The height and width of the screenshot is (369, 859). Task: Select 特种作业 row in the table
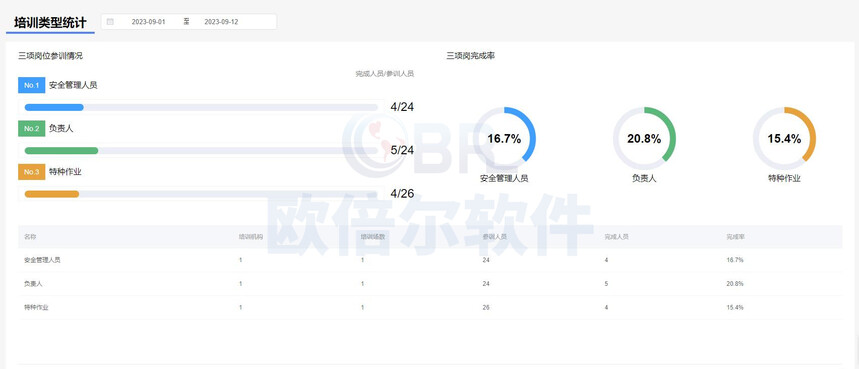(x=430, y=307)
